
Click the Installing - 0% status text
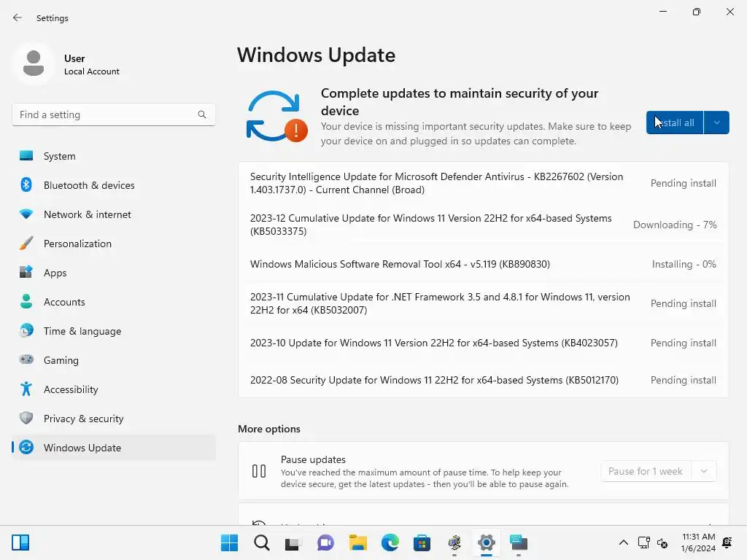pos(684,264)
